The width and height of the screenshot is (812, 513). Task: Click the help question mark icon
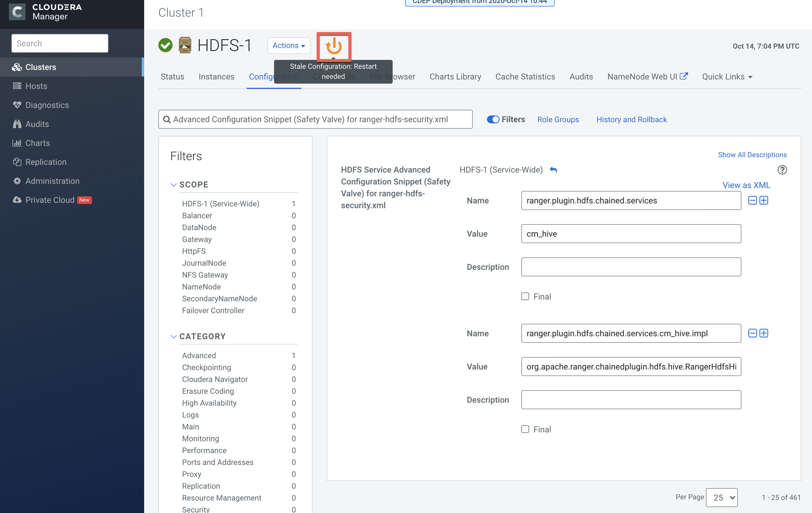pyautogui.click(x=782, y=170)
